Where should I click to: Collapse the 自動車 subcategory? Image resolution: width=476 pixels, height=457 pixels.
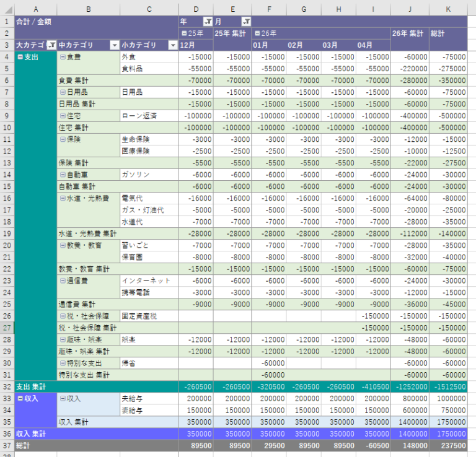tap(63, 175)
